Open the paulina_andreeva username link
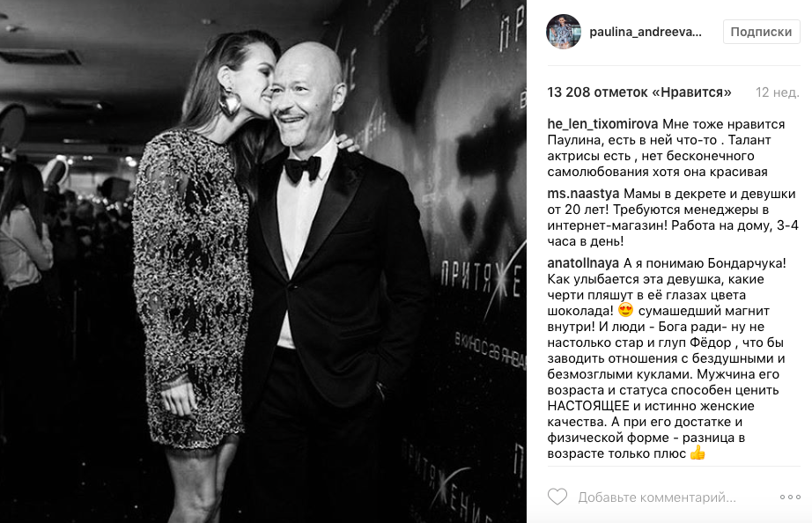Image resolution: width=812 pixels, height=523 pixels. pos(646,32)
